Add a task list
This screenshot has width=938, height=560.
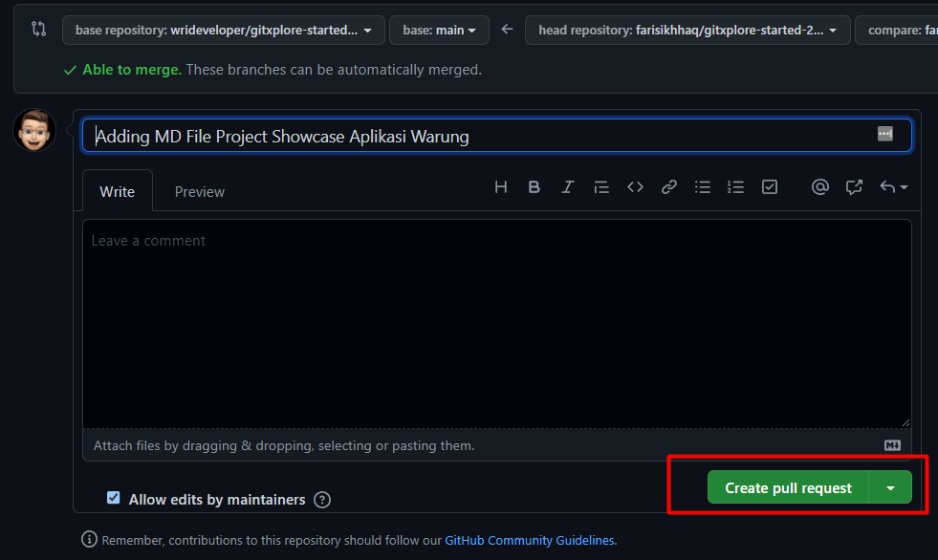pyautogui.click(x=770, y=187)
